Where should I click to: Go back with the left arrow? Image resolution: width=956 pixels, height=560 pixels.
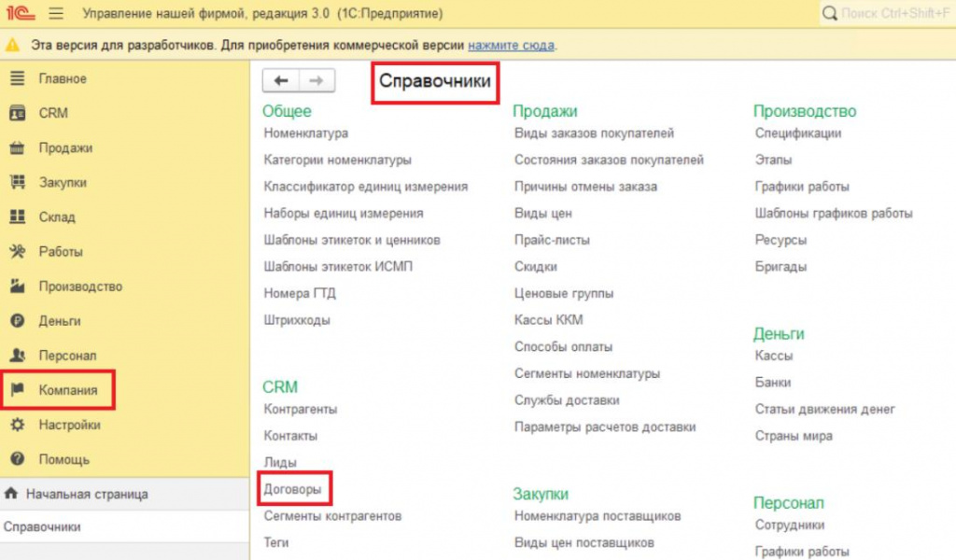281,80
